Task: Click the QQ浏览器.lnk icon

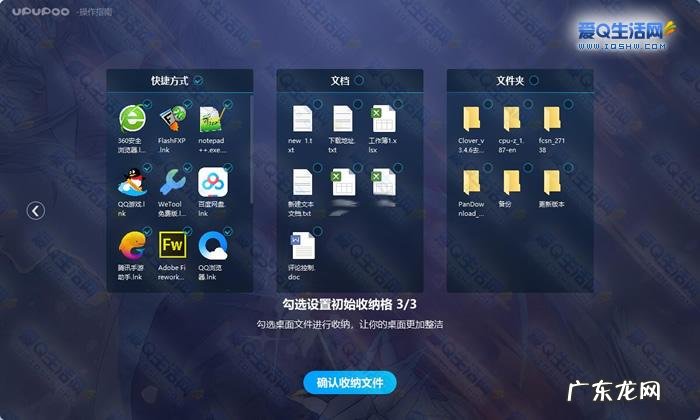Action: point(213,245)
